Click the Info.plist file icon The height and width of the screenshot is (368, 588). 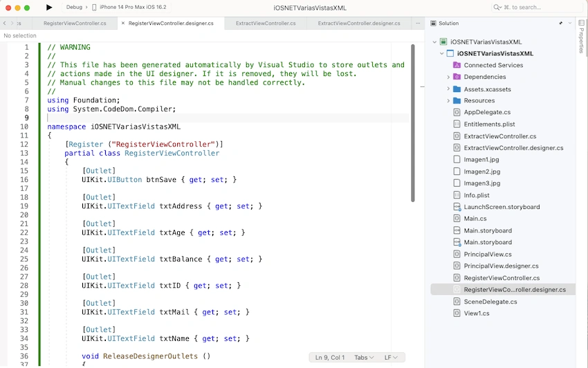pos(457,195)
